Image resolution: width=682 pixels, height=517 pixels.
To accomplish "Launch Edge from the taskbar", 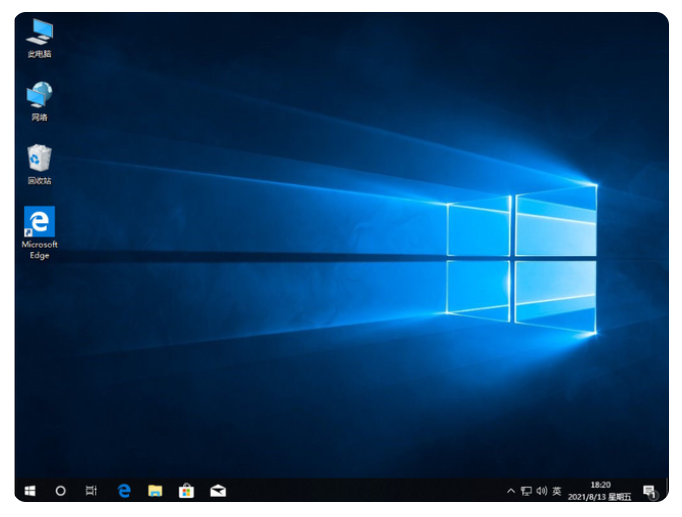I will tap(124, 491).
